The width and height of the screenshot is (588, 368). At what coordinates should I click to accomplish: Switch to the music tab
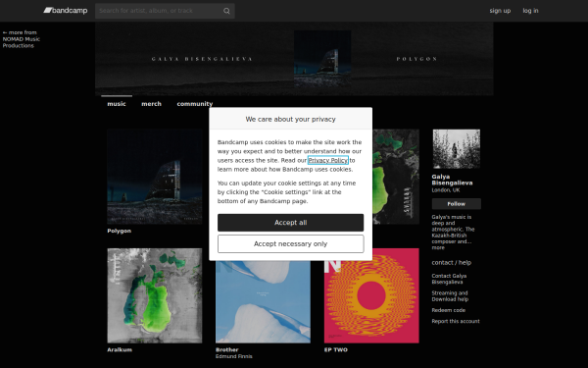pos(117,104)
